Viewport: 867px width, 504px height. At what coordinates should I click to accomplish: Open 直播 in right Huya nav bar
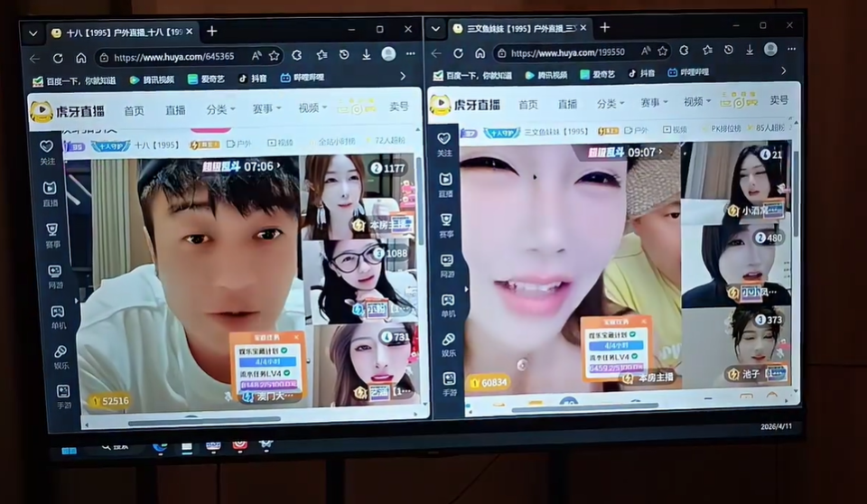[x=567, y=104]
